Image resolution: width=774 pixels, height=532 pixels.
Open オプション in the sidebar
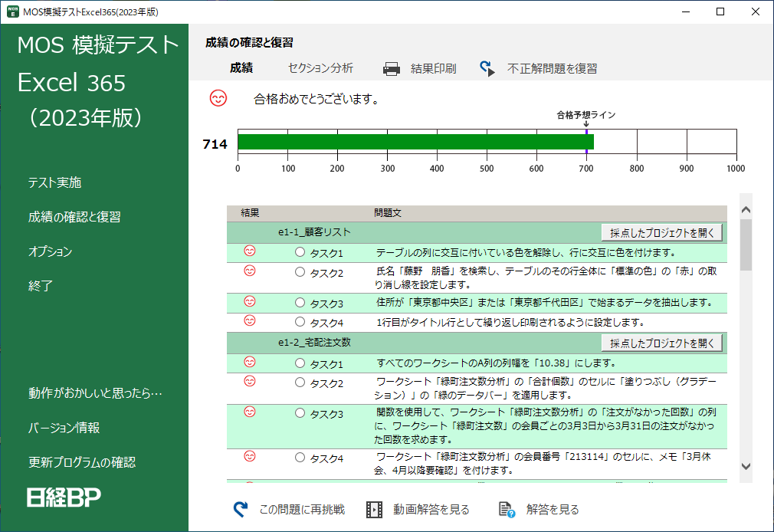51,251
